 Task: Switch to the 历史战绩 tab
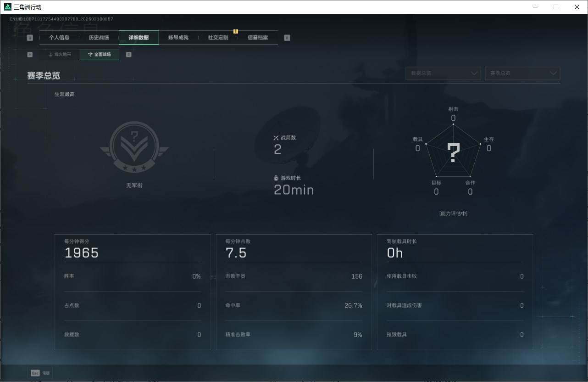(99, 38)
